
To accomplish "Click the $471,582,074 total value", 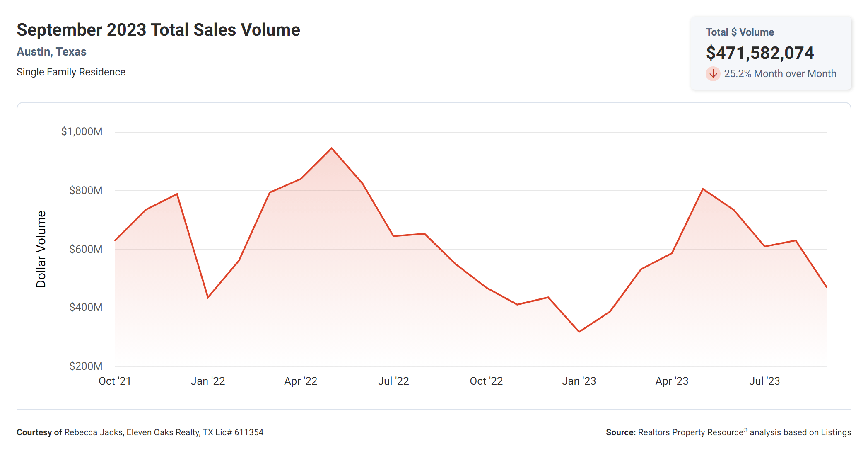I will click(759, 53).
